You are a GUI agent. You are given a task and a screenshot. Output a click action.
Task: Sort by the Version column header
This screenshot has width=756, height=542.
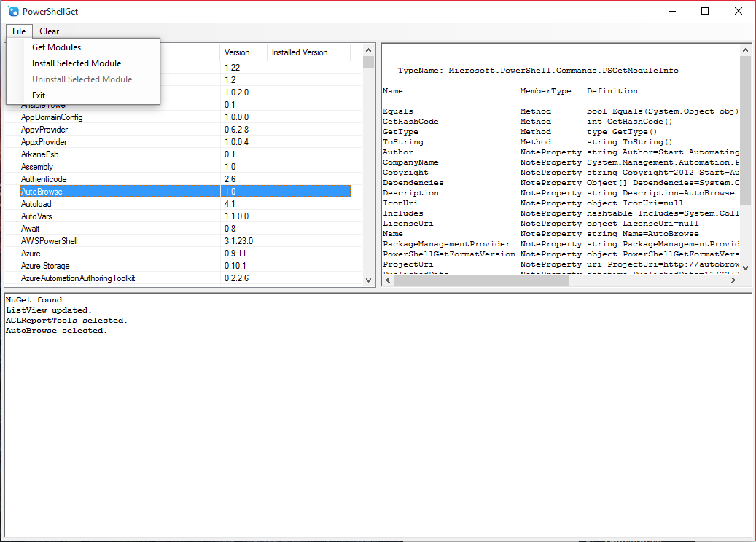(x=243, y=52)
